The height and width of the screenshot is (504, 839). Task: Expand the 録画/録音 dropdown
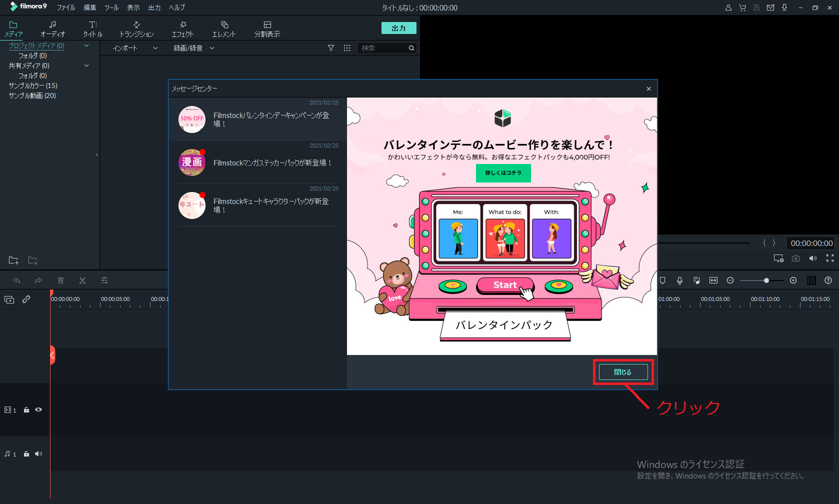tap(212, 48)
